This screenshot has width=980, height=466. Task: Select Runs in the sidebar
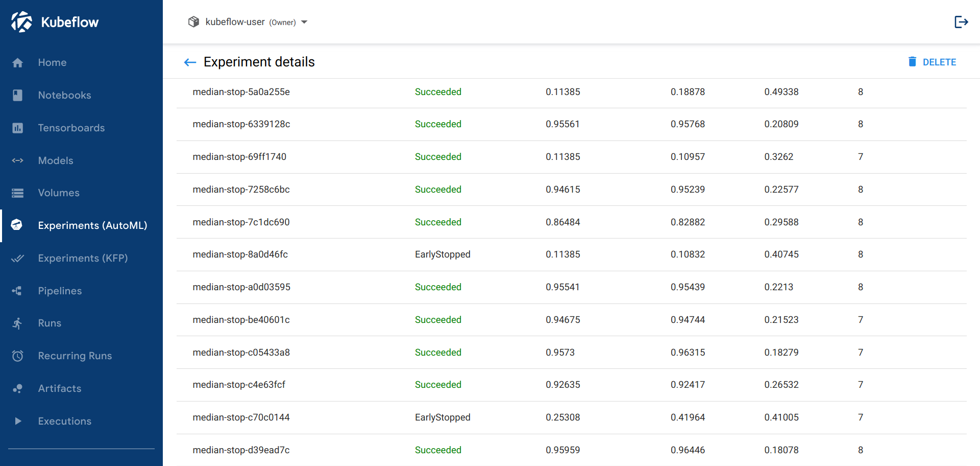[x=50, y=323]
